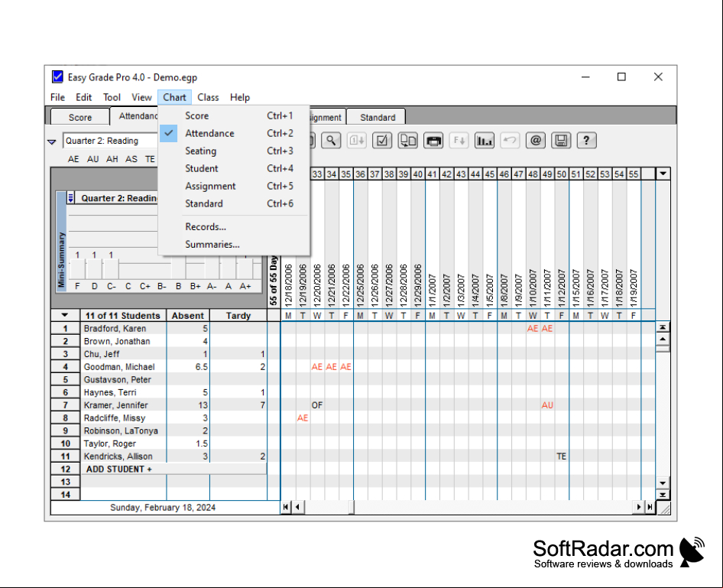The image size is (723, 588).
Task: Open the Tool menu
Action: (x=112, y=97)
